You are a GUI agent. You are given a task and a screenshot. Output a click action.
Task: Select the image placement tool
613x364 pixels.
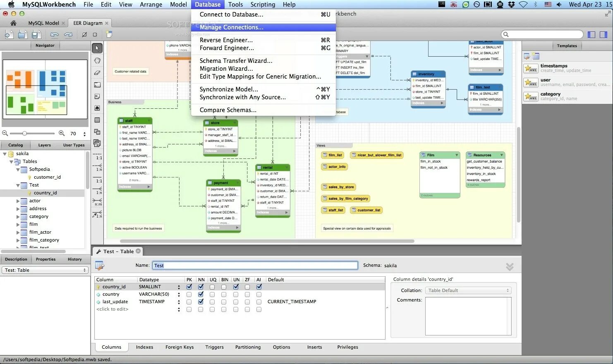(x=97, y=108)
